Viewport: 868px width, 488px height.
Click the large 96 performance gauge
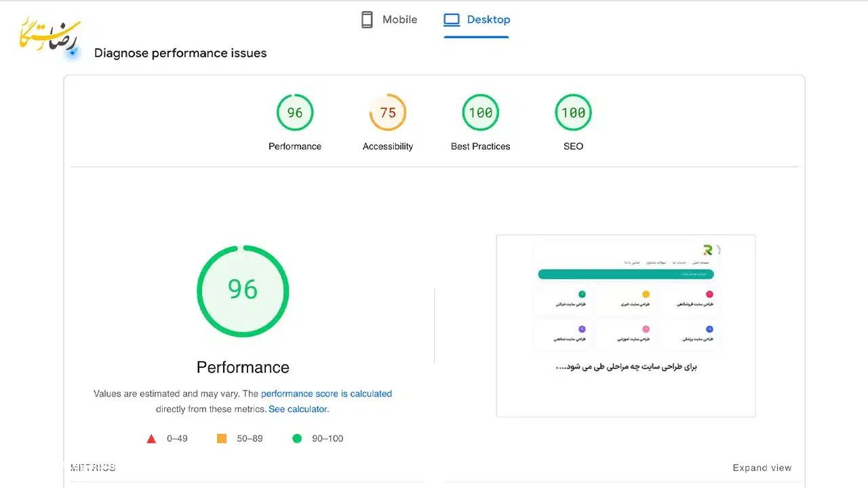(x=243, y=291)
